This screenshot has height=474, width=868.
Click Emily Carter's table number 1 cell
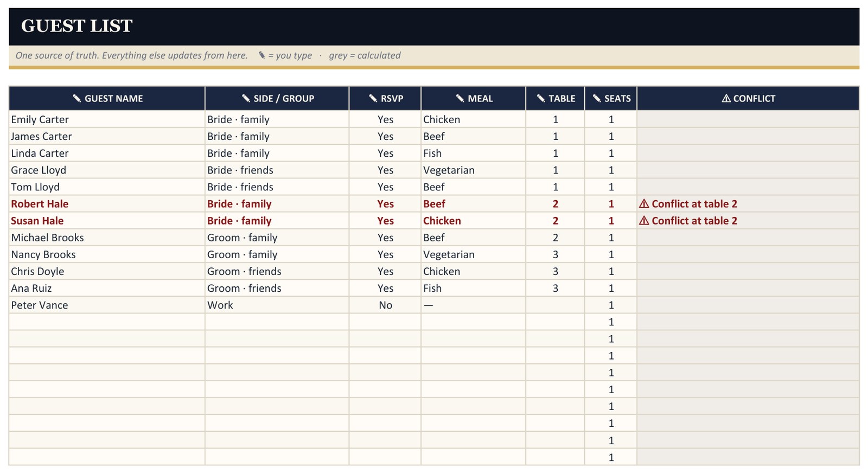(555, 119)
